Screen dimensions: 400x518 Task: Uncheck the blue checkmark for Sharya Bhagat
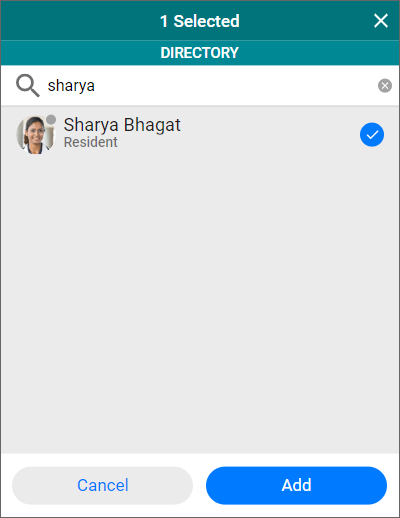(372, 135)
